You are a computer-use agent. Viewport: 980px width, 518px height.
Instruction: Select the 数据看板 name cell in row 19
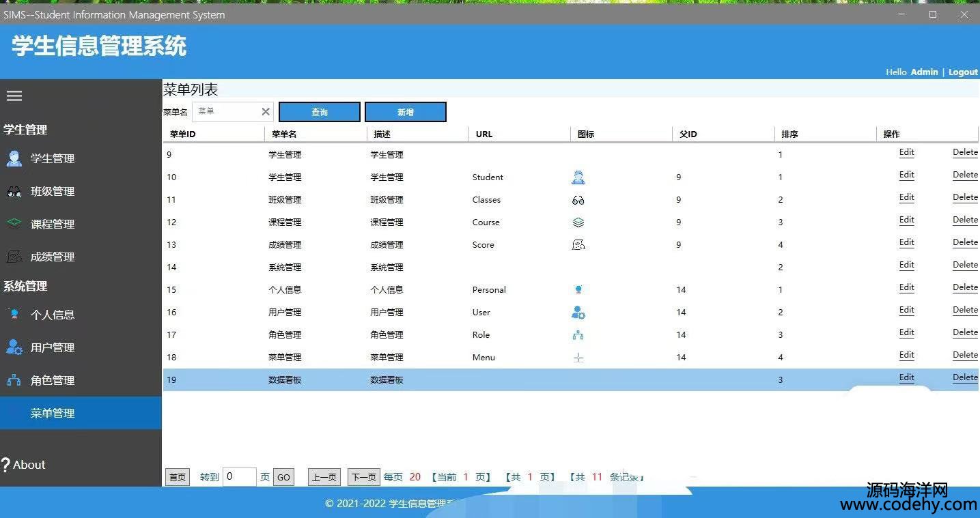point(285,380)
